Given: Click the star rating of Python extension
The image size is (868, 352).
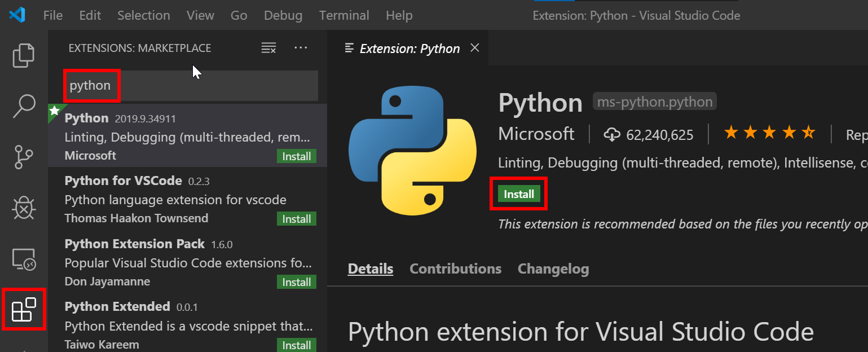Looking at the screenshot, I should click(770, 133).
